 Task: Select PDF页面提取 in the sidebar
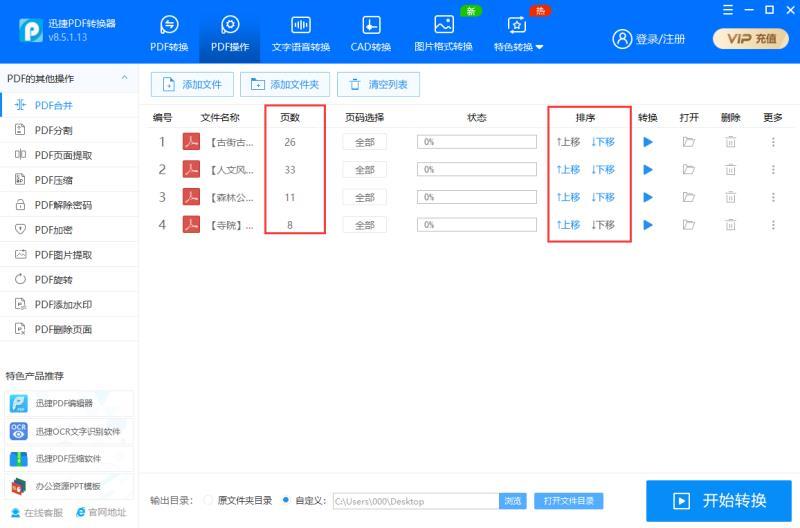[x=69, y=155]
